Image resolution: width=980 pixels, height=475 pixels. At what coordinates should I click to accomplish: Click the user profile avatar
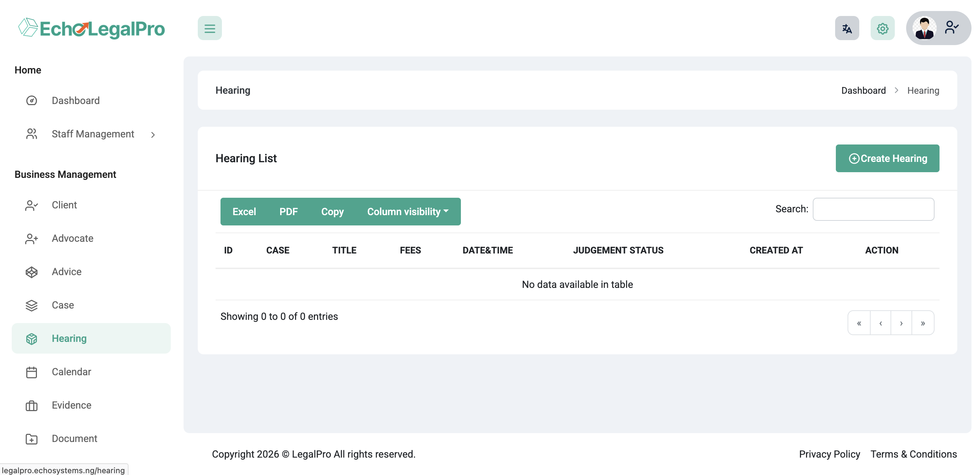[925, 28]
